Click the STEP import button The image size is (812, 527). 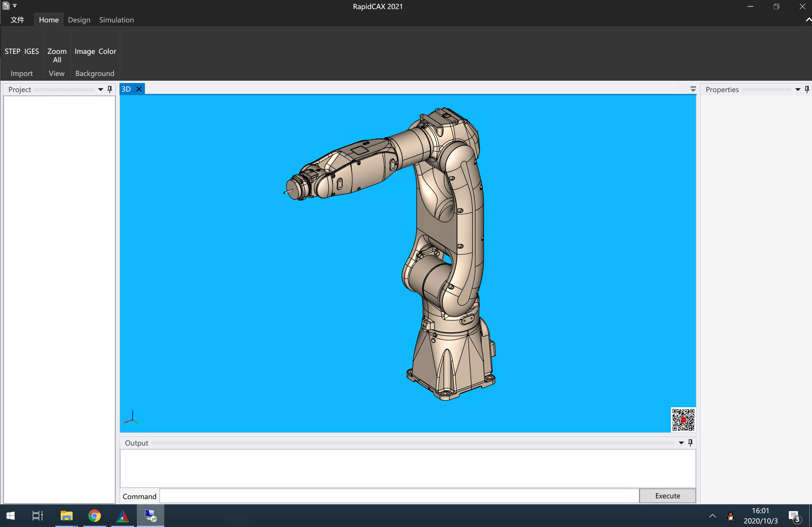click(x=12, y=51)
